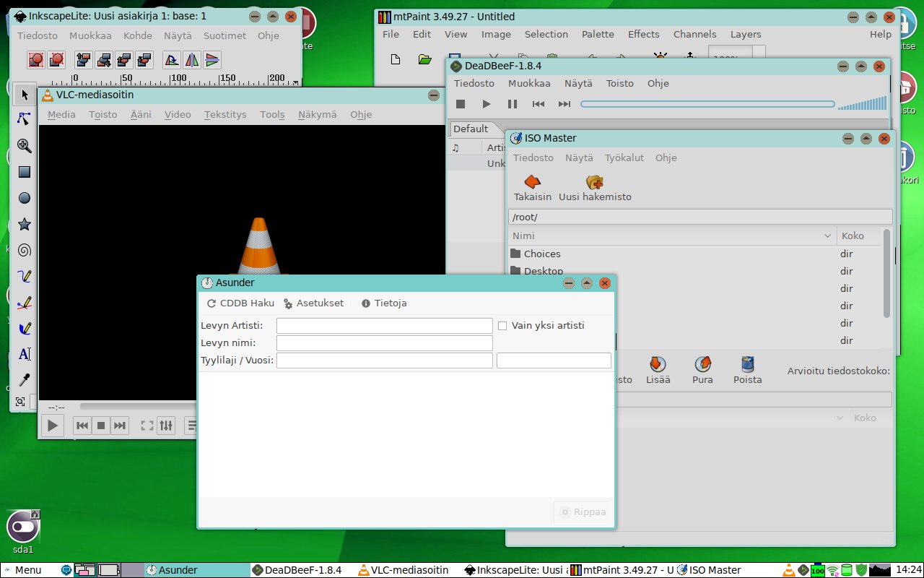Click the DeaDBeeF seek bar
The image size is (924, 578).
[x=707, y=104]
